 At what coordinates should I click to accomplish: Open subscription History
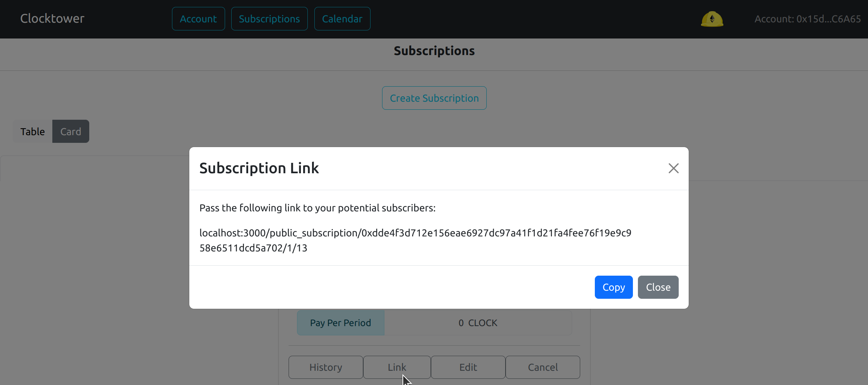tap(325, 367)
